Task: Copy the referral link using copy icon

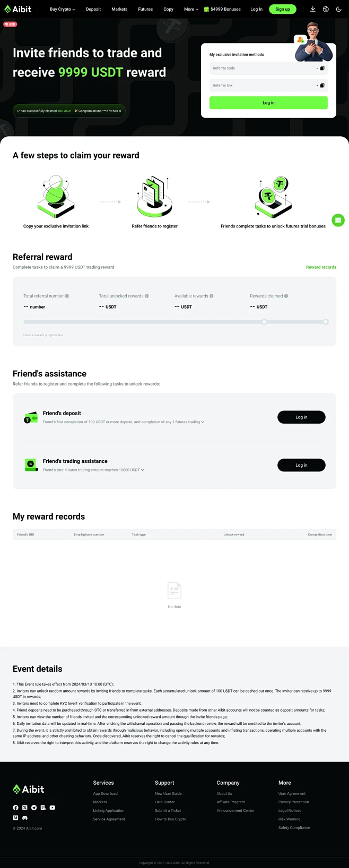Action: tap(322, 85)
